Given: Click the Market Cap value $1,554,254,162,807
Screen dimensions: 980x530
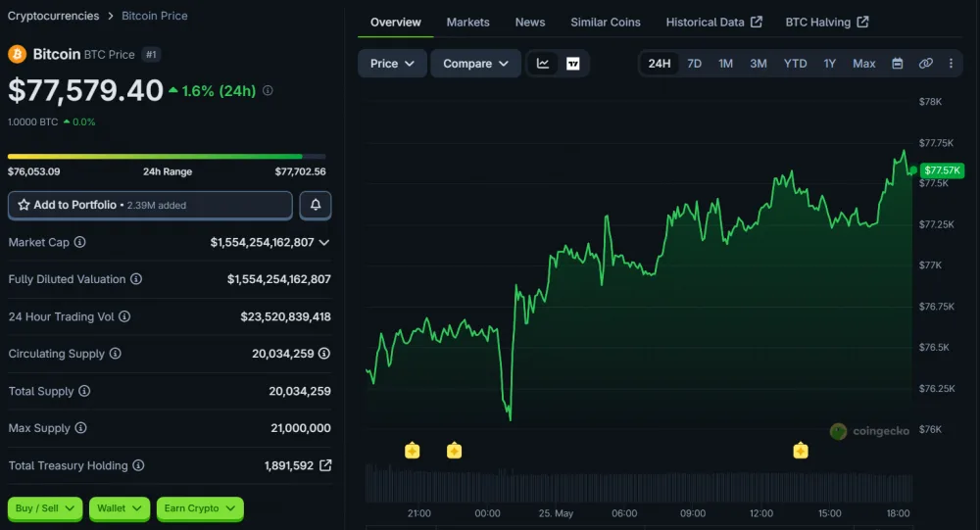Looking at the screenshot, I should pyautogui.click(x=262, y=242).
